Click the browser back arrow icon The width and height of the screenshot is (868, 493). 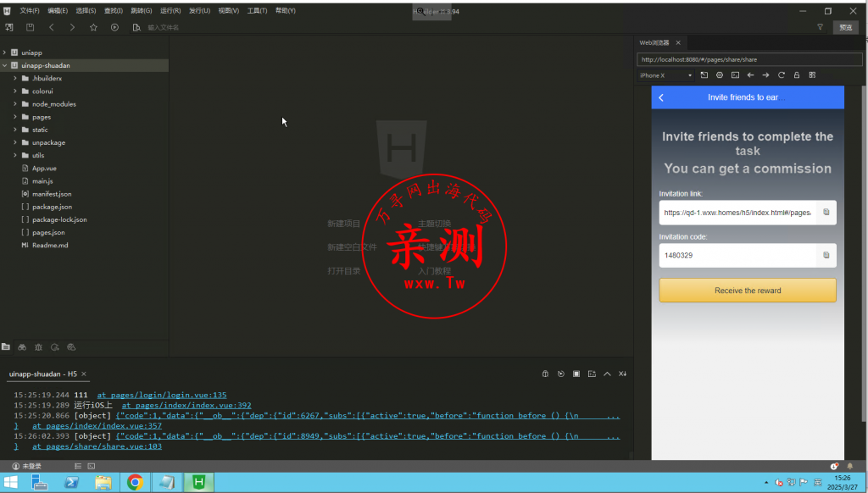point(750,75)
